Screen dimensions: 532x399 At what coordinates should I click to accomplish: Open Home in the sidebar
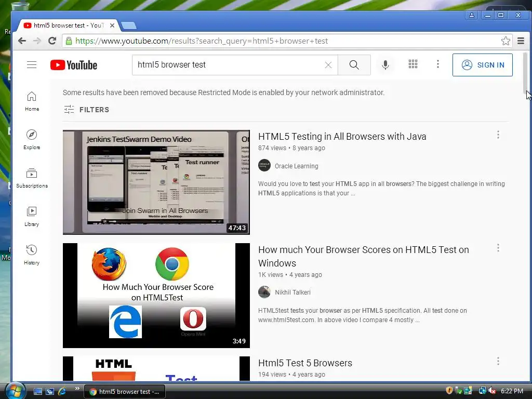click(x=32, y=101)
